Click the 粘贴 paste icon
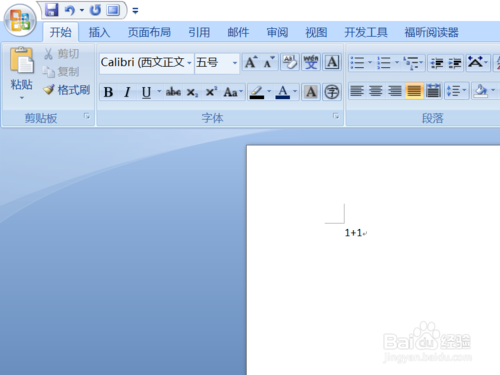This screenshot has width=500, height=375. coord(21,61)
